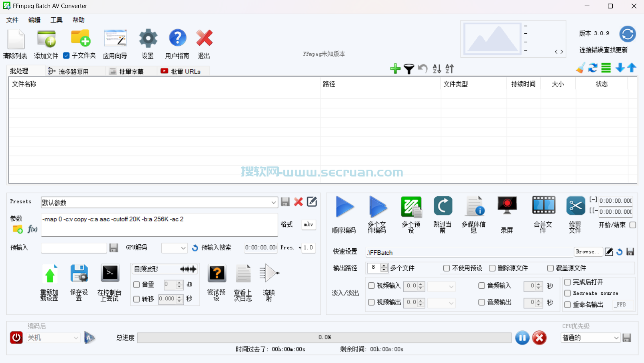Enable the 不使用预设 checkbox
The image size is (644, 363).
tap(447, 268)
